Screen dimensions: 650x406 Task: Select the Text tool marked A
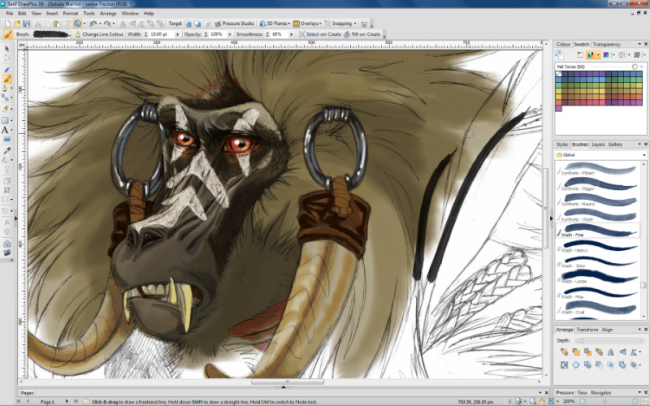coord(7,130)
